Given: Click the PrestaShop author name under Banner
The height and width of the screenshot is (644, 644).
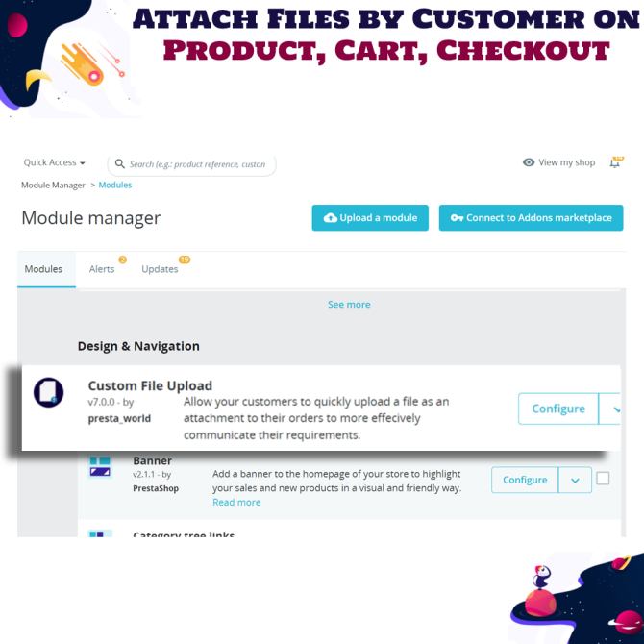Looking at the screenshot, I should tap(156, 488).
